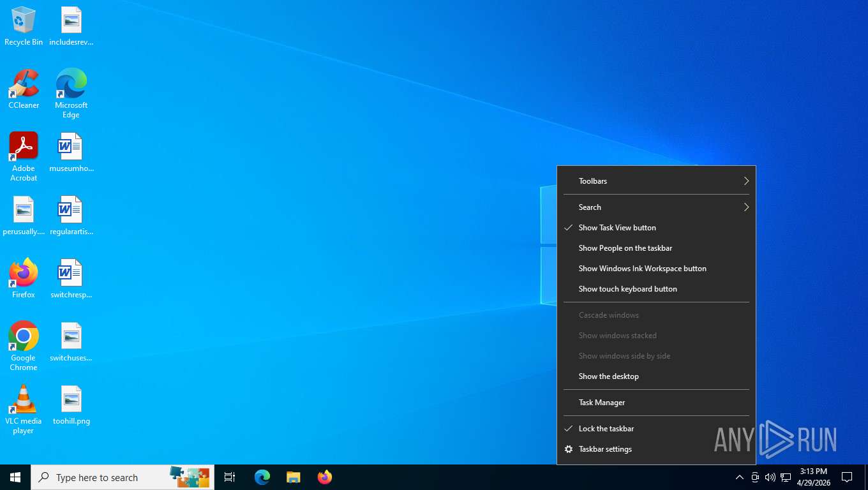Show hidden system tray icons
The image size is (868, 490).
[x=740, y=477]
